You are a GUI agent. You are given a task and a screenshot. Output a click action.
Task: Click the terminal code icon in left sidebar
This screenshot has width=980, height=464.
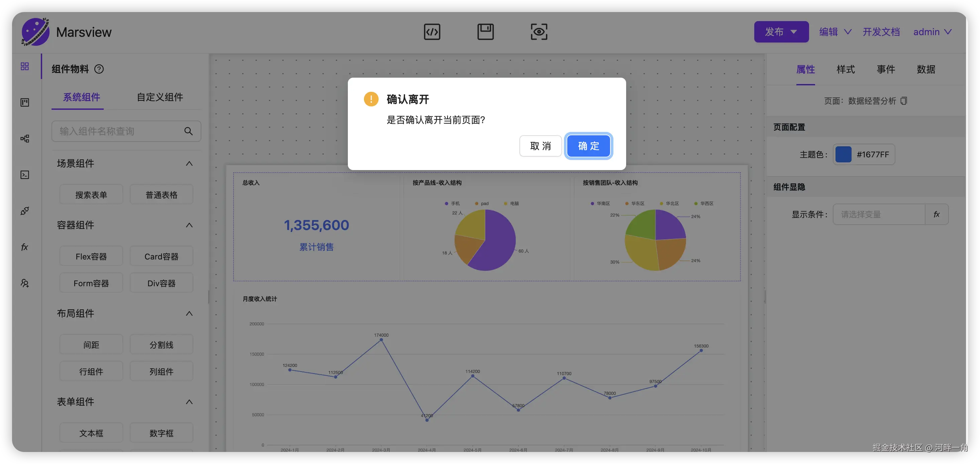25,175
